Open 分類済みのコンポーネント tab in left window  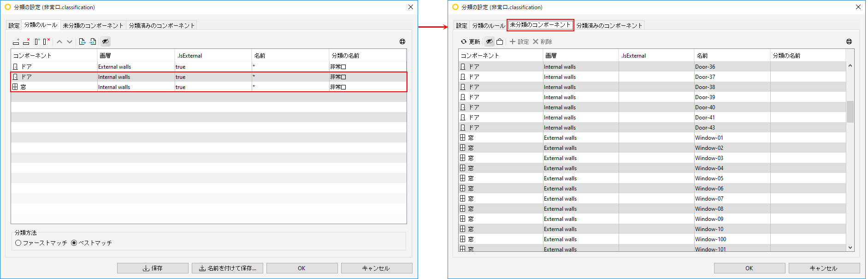[162, 25]
